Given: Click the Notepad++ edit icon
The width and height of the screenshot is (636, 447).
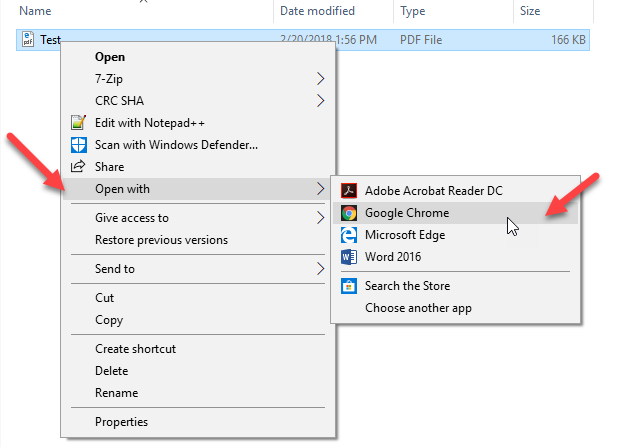Looking at the screenshot, I should [78, 122].
